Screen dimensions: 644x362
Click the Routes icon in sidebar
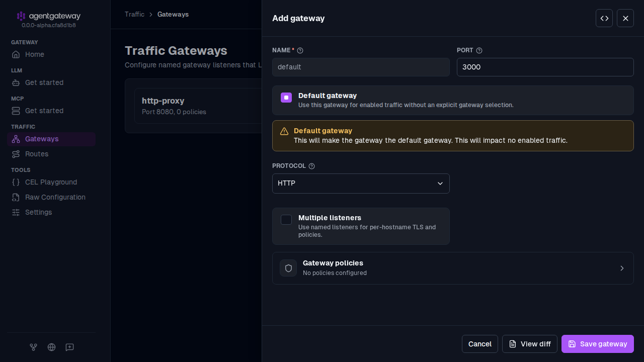click(16, 154)
